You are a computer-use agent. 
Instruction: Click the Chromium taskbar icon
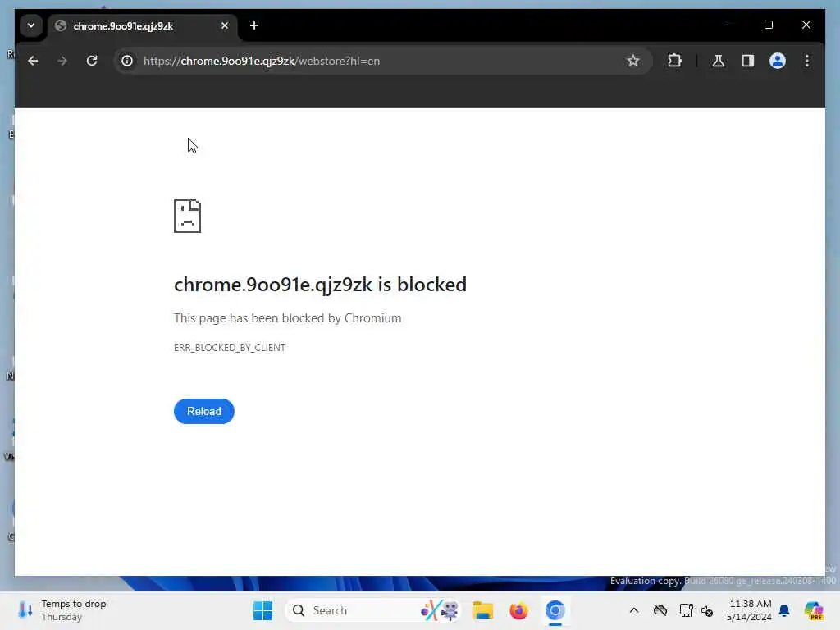pos(555,610)
